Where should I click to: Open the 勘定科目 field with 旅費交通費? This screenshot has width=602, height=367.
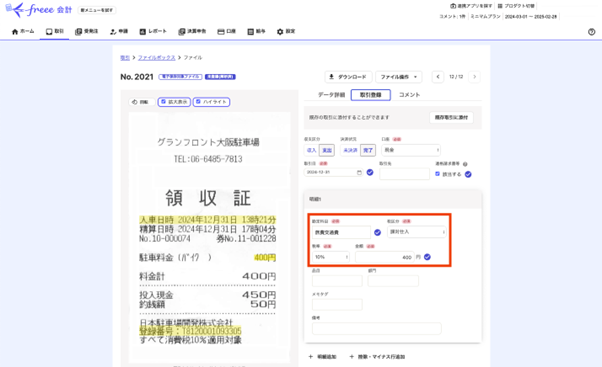click(x=341, y=232)
